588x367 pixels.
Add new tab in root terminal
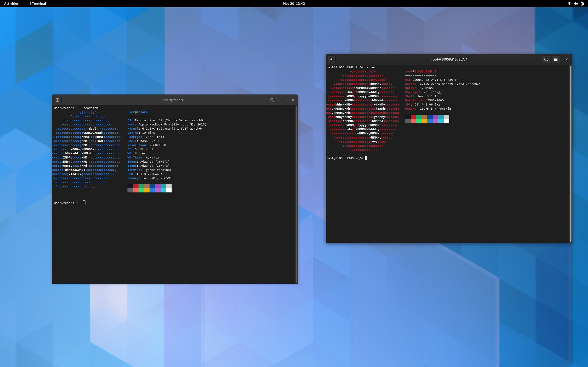[x=331, y=59]
